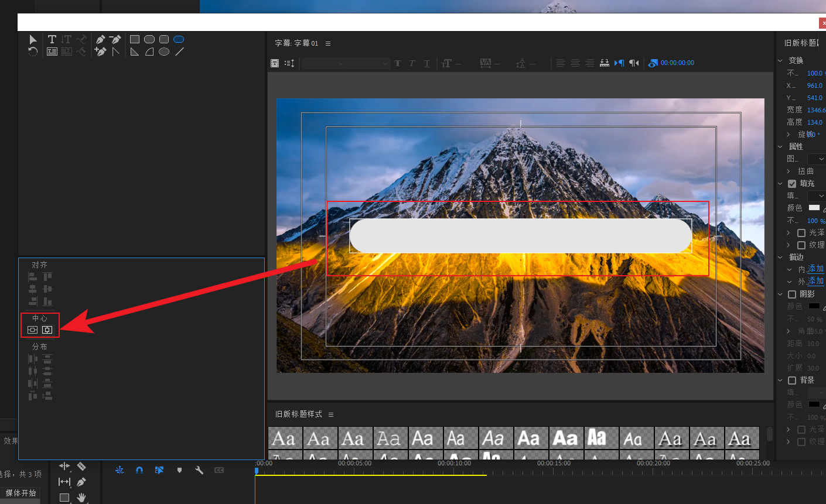Click the Rotation tool
The height and width of the screenshot is (504, 826).
(33, 52)
